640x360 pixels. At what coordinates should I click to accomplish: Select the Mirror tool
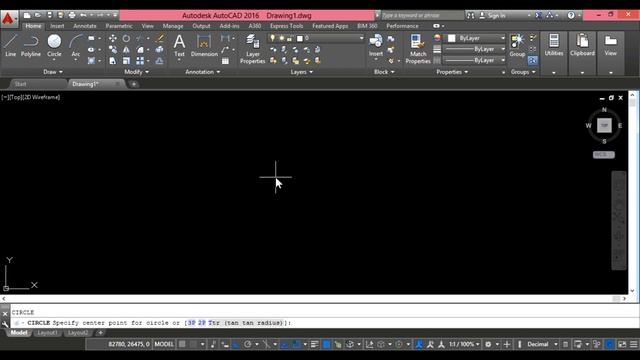(x=127, y=50)
